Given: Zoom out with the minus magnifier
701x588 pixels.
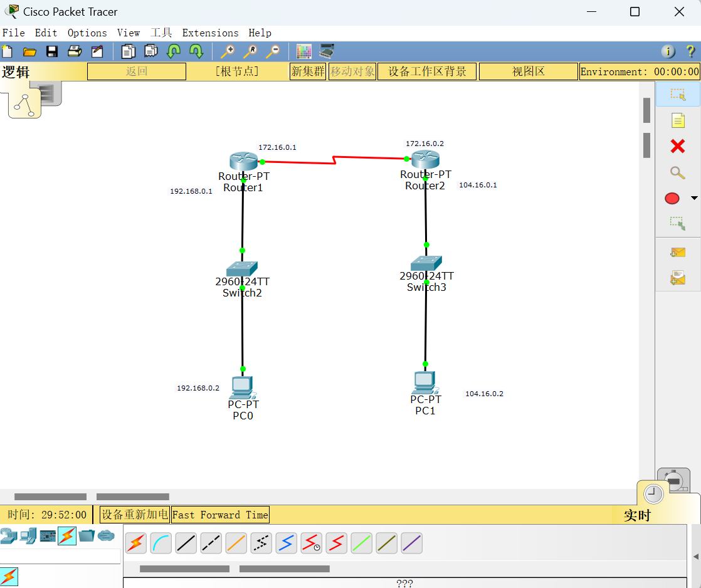Looking at the screenshot, I should [x=273, y=51].
